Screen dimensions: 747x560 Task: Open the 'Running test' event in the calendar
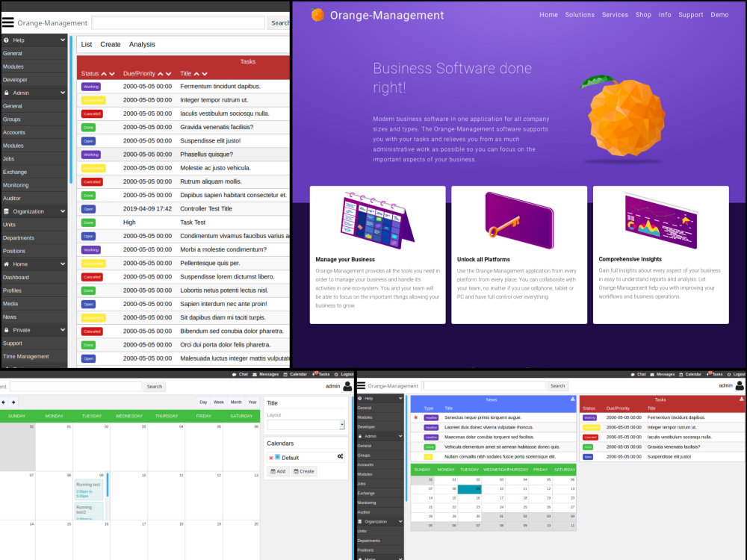(89, 490)
